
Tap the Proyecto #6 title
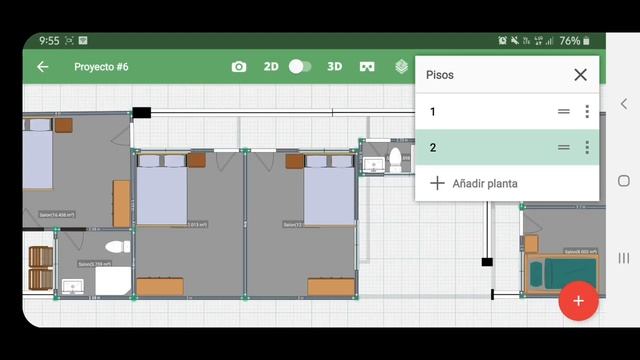pos(101,67)
